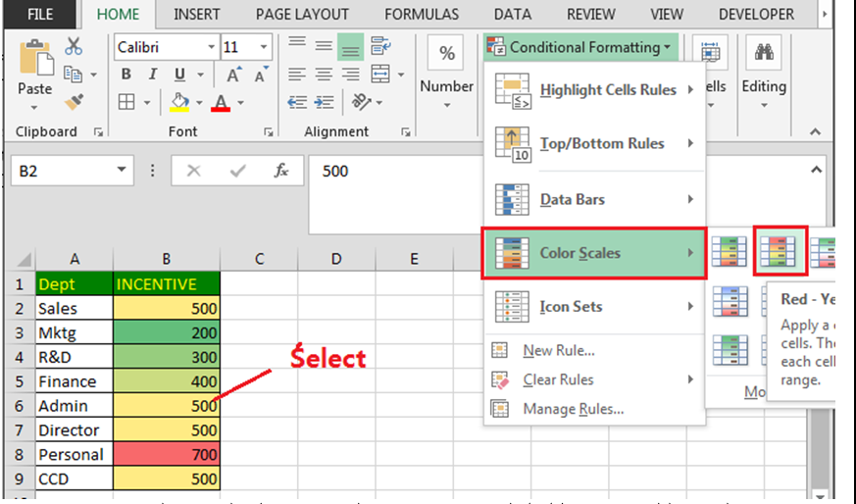The height and width of the screenshot is (504, 856).
Task: Open the Calibri font name dropdown
Action: point(212,48)
